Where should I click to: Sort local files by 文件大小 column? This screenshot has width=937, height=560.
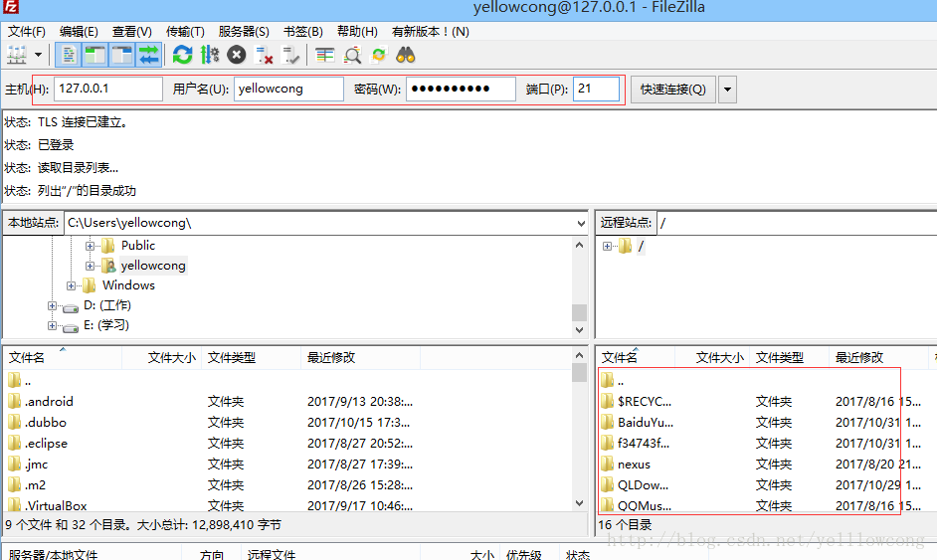pos(162,357)
